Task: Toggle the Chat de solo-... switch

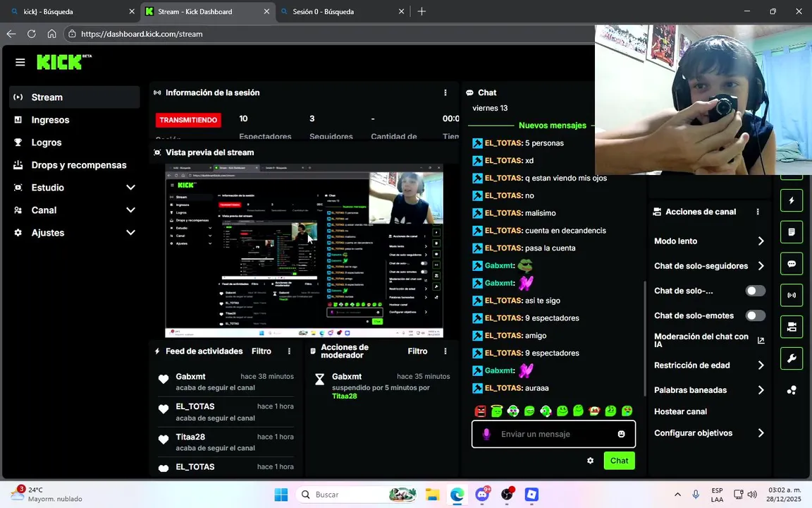Action: [x=755, y=291]
